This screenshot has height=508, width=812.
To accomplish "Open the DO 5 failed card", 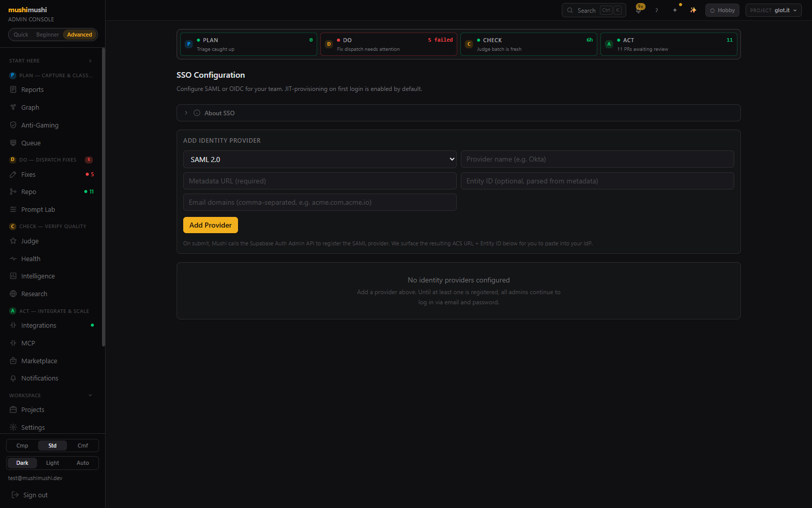I will tap(389, 44).
